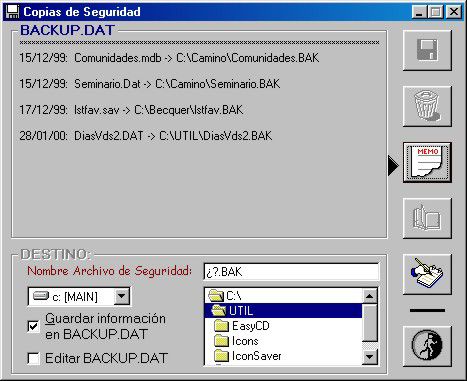The height and width of the screenshot is (381, 467).
Task: Click the floppy icon in title bar
Action: (x=13, y=12)
